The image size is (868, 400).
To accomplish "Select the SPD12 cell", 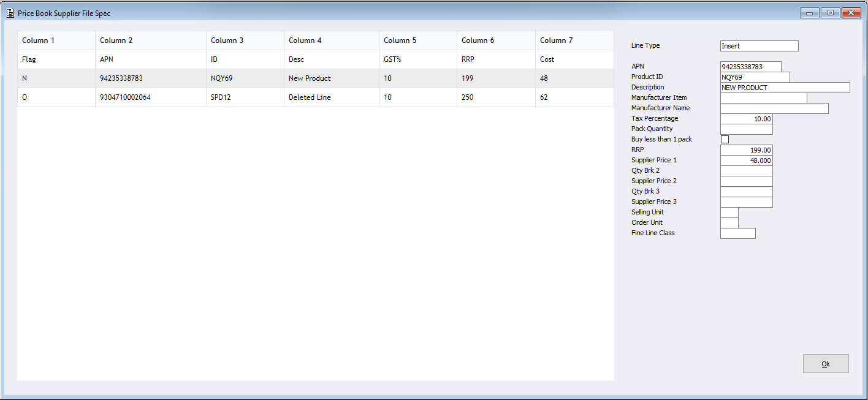I will click(245, 97).
